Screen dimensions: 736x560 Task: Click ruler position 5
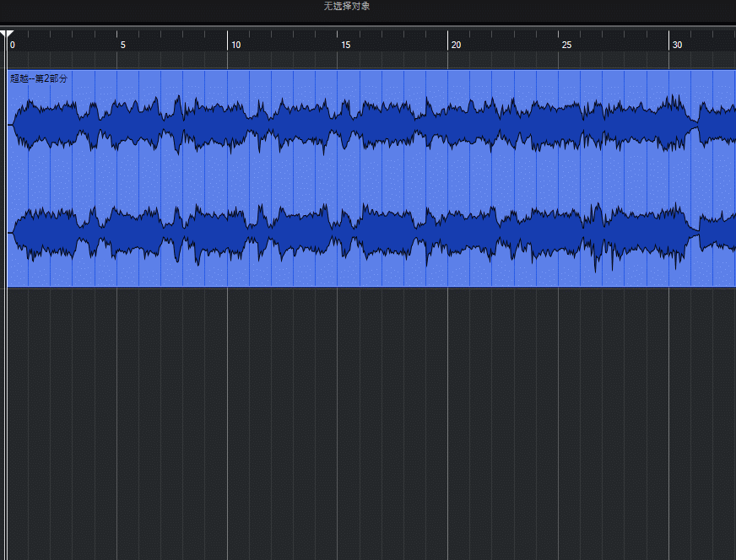click(x=123, y=45)
